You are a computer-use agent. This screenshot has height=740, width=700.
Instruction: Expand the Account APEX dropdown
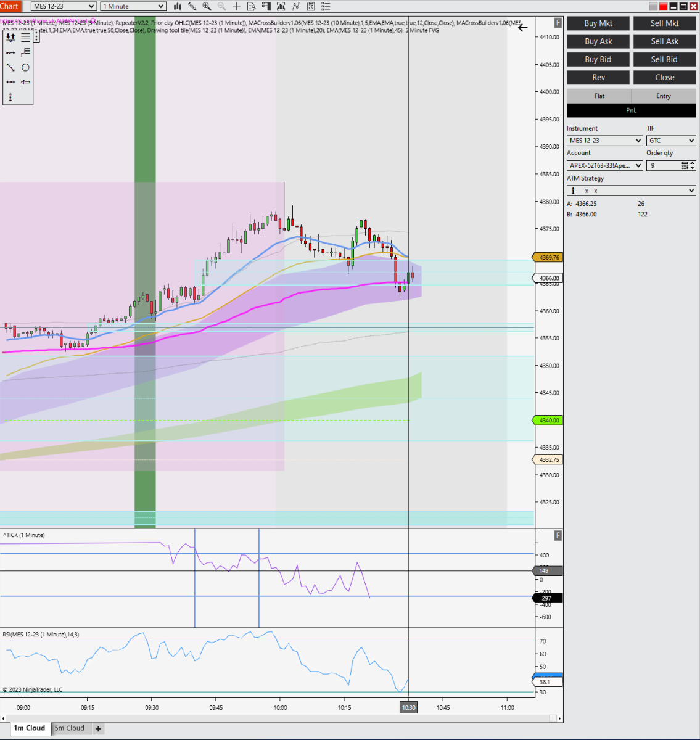(605, 165)
